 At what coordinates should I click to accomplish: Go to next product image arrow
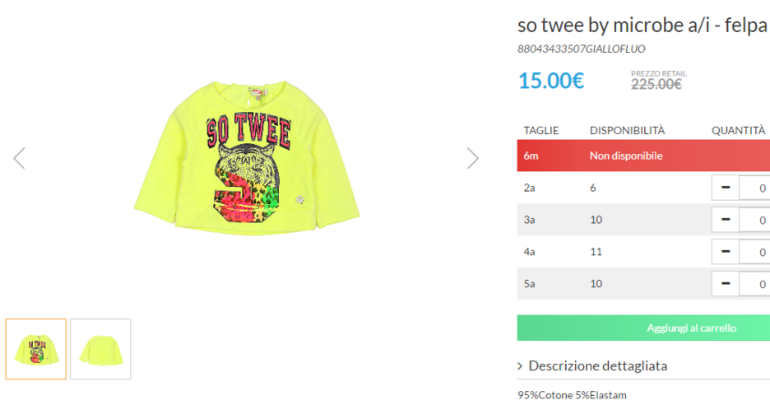coord(472,158)
